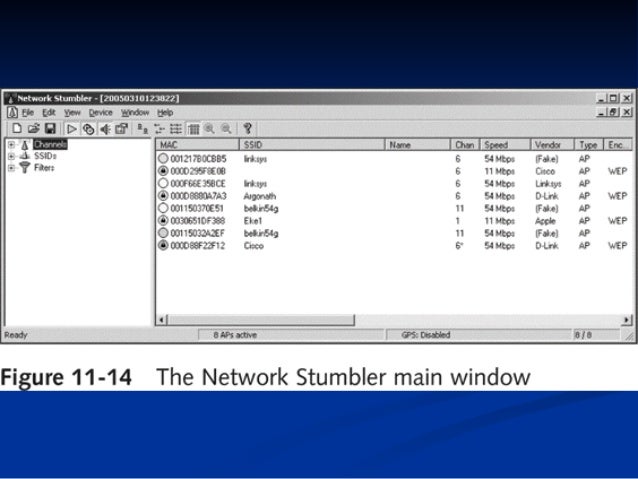Toggle scanning with the play arrow icon
The image size is (638, 479).
(x=72, y=129)
